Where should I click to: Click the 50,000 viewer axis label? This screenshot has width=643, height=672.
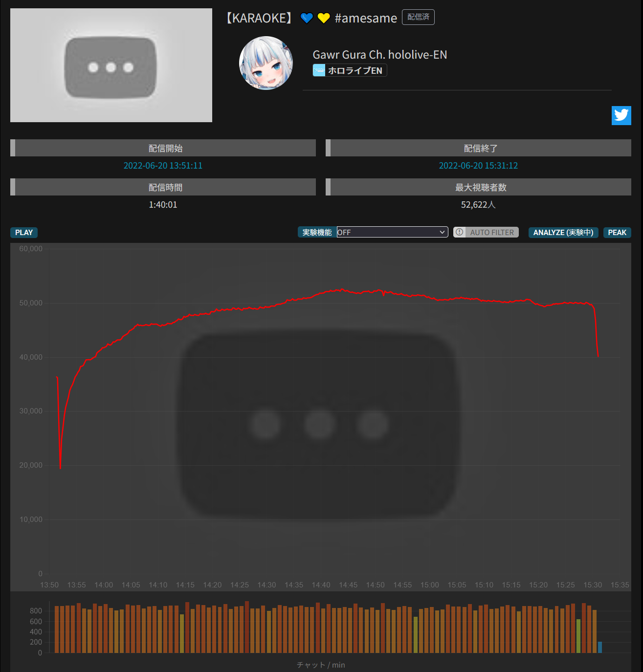pos(31,303)
